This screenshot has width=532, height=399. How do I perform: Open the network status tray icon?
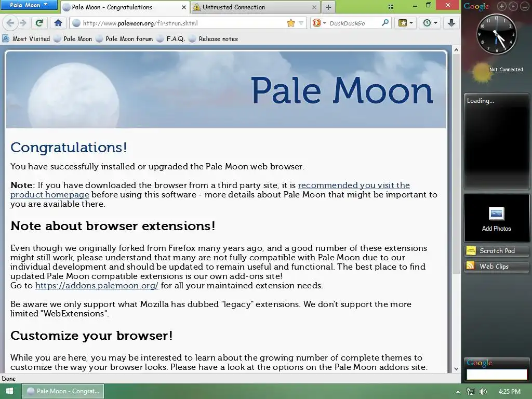pyautogui.click(x=471, y=392)
